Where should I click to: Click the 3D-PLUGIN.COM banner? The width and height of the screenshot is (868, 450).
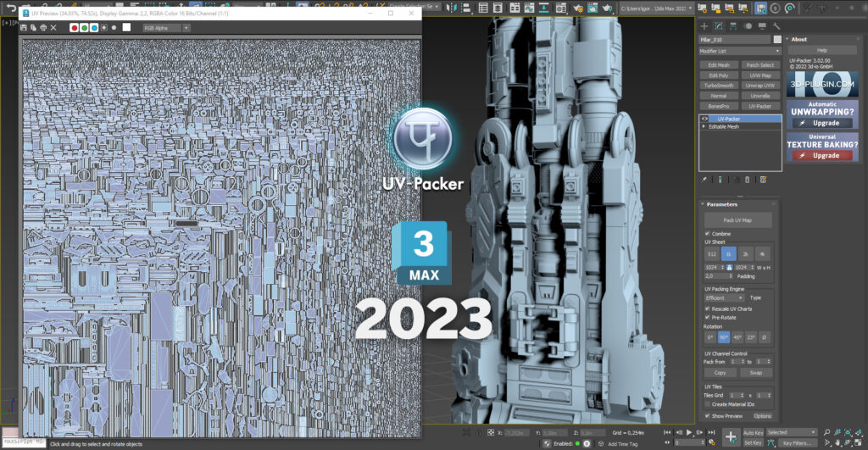pyautogui.click(x=822, y=84)
